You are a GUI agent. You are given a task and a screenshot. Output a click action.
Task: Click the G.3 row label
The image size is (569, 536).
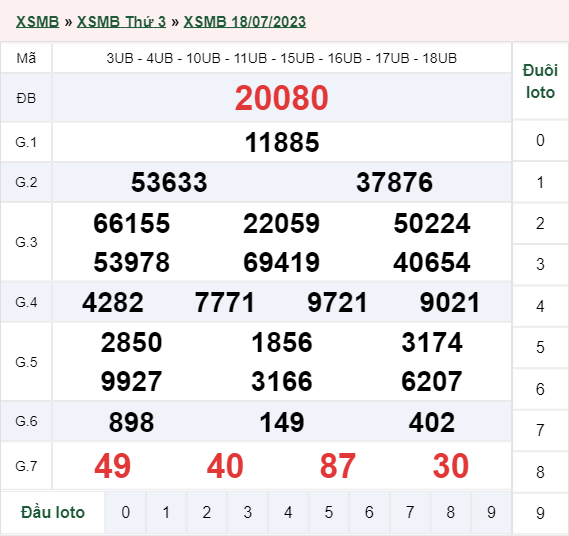click(x=26, y=242)
